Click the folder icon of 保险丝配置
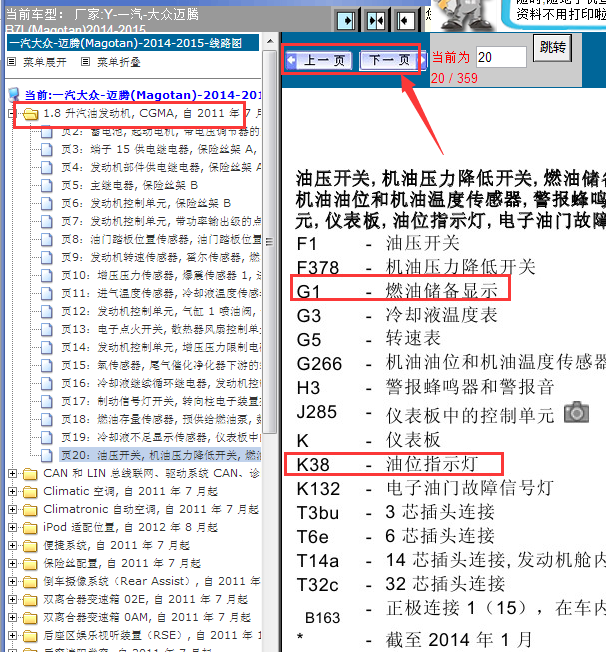This screenshot has width=606, height=652. click(x=30, y=563)
